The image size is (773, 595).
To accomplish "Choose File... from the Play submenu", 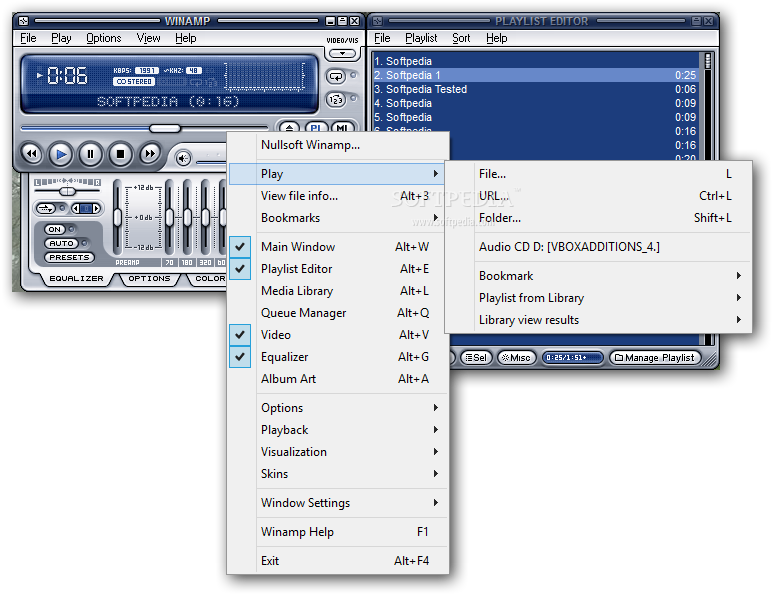I will 598,174.
